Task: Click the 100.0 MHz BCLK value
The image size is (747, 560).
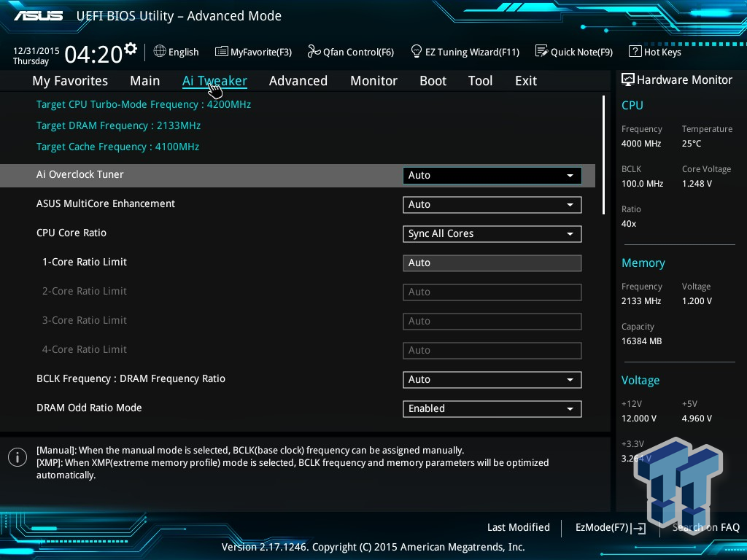Action: click(x=642, y=183)
